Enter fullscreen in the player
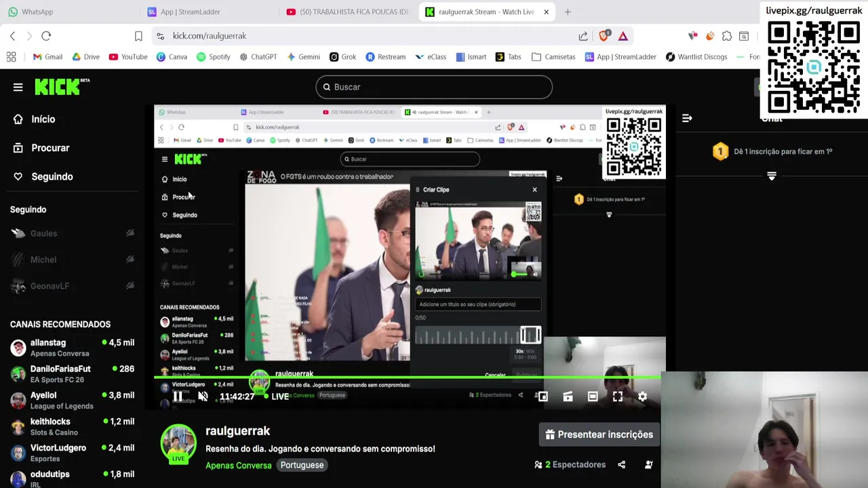Viewport: 868px width, 488px height. (x=618, y=396)
